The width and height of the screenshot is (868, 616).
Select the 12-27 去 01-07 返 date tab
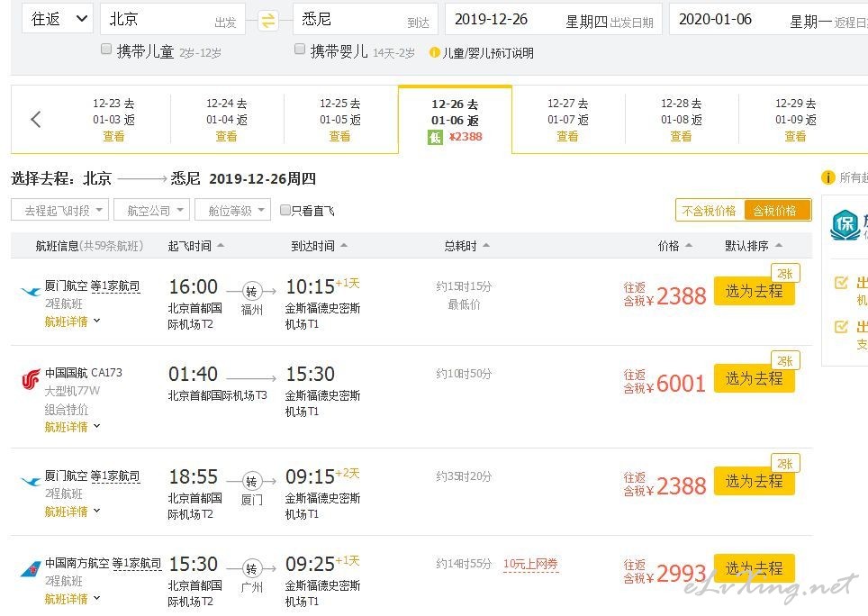pyautogui.click(x=567, y=119)
